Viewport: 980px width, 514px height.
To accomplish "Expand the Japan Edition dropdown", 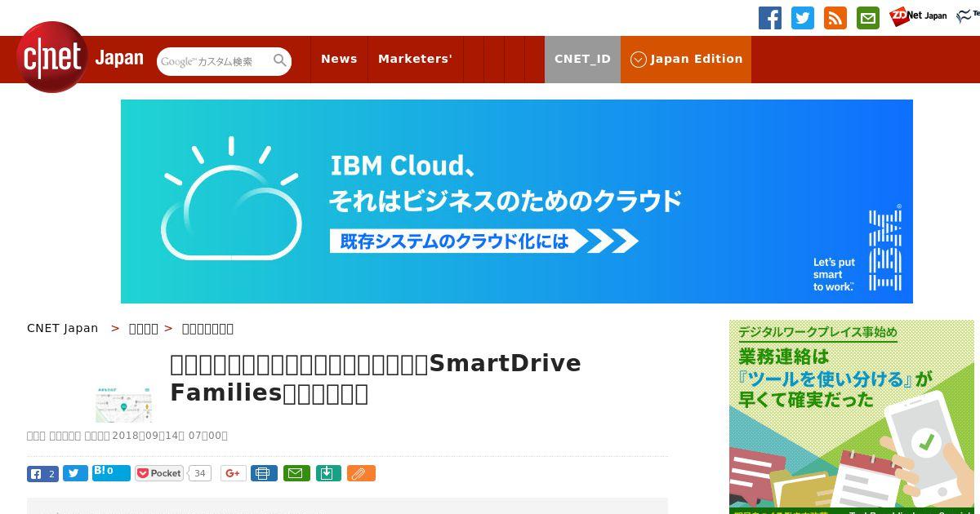I will coord(686,60).
